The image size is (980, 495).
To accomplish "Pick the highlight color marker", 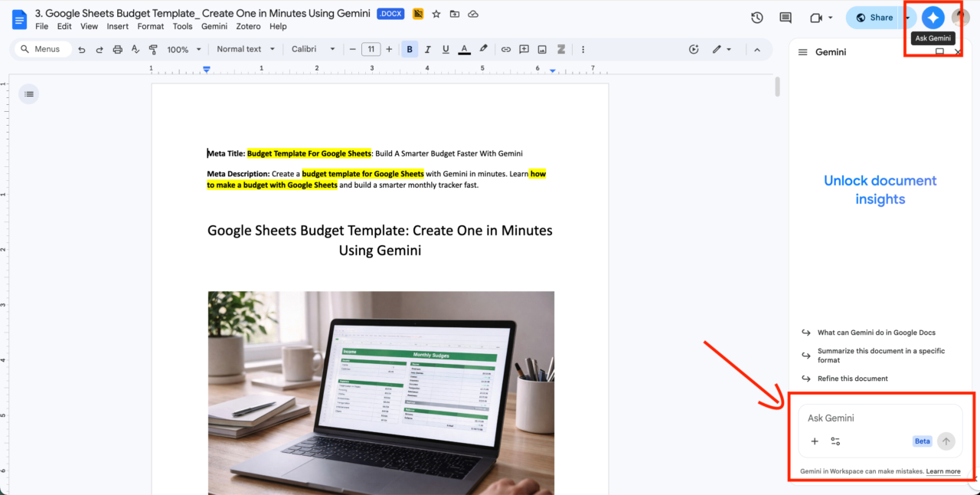I will [483, 49].
